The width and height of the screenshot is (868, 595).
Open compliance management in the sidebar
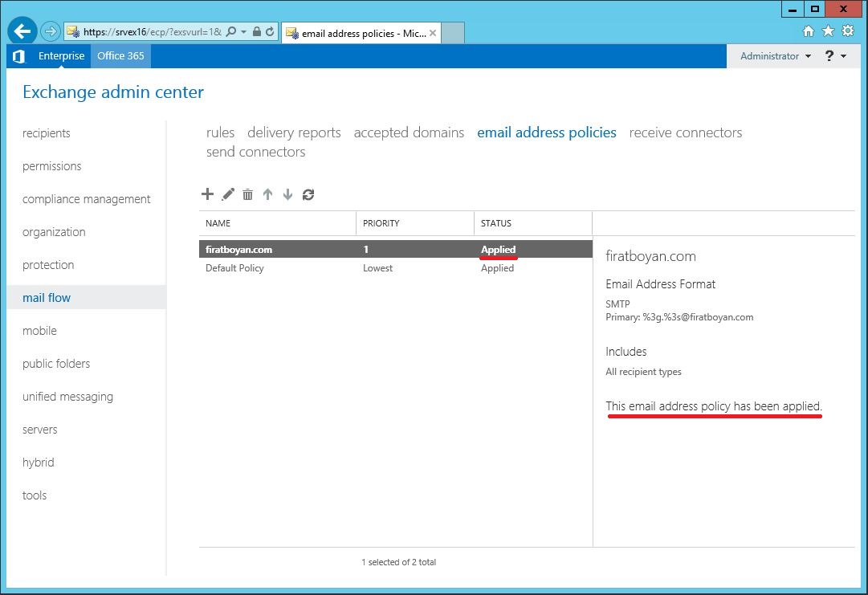point(87,199)
